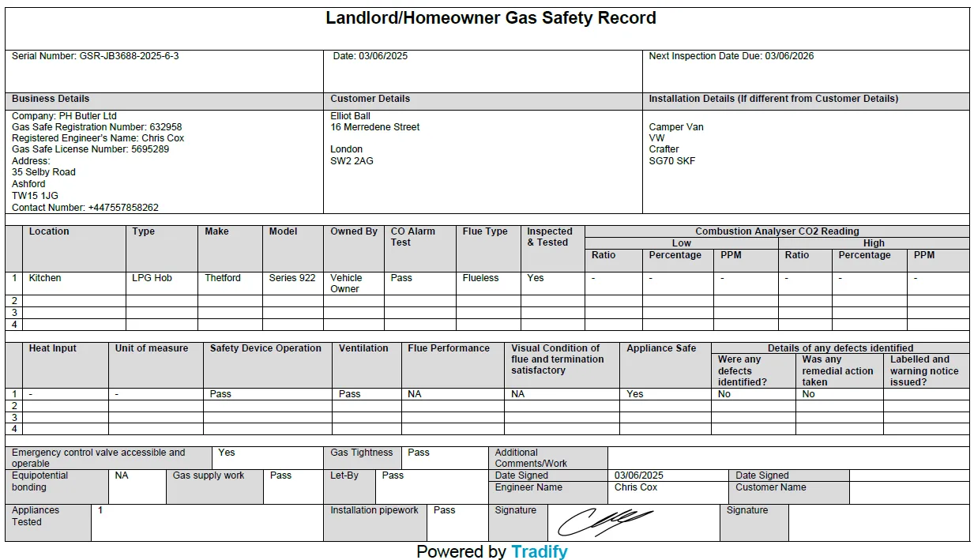
Task: Select customer name Elliot Ball
Action: click(x=351, y=116)
